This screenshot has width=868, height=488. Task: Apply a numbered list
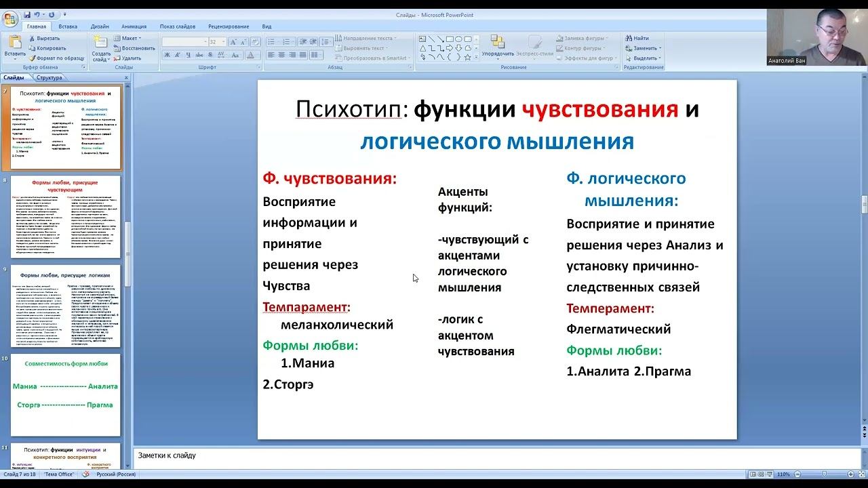pyautogui.click(x=288, y=42)
